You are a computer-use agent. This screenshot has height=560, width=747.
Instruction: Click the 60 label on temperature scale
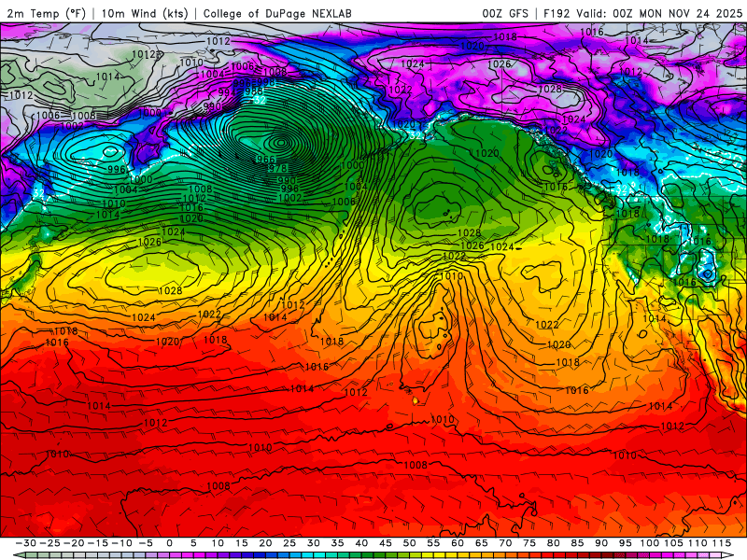[x=458, y=543]
